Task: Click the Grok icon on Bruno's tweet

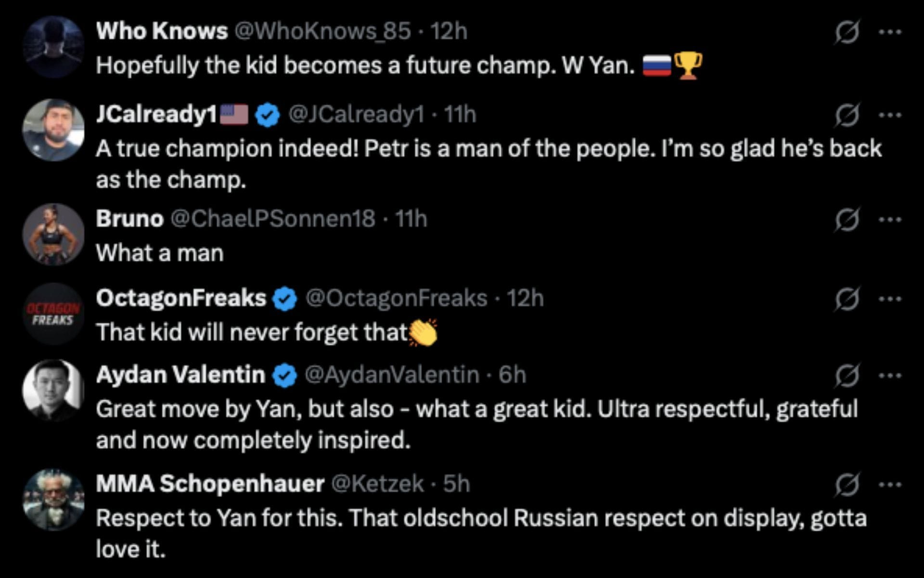Action: 847,220
